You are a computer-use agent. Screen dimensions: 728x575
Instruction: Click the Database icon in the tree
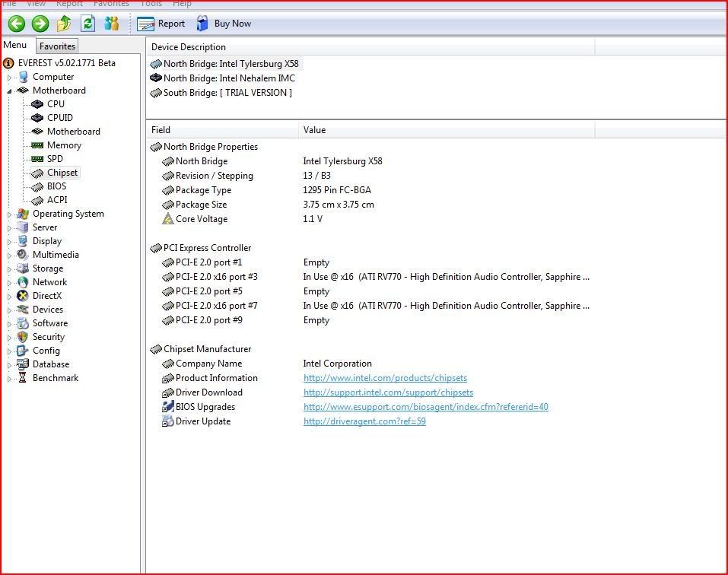pyautogui.click(x=23, y=364)
